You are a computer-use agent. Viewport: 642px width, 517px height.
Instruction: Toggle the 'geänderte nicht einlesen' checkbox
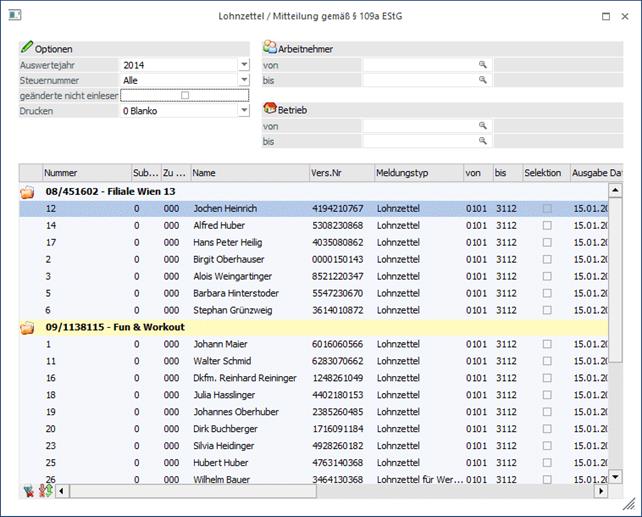[184, 96]
